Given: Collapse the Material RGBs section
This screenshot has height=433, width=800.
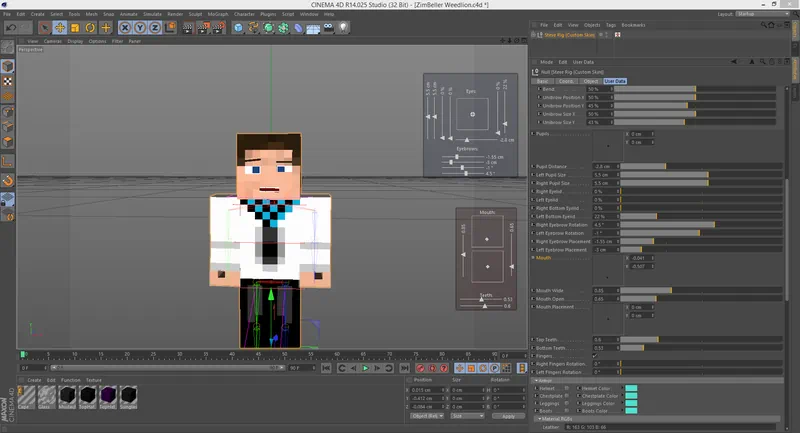Looking at the screenshot, I should (x=539, y=419).
